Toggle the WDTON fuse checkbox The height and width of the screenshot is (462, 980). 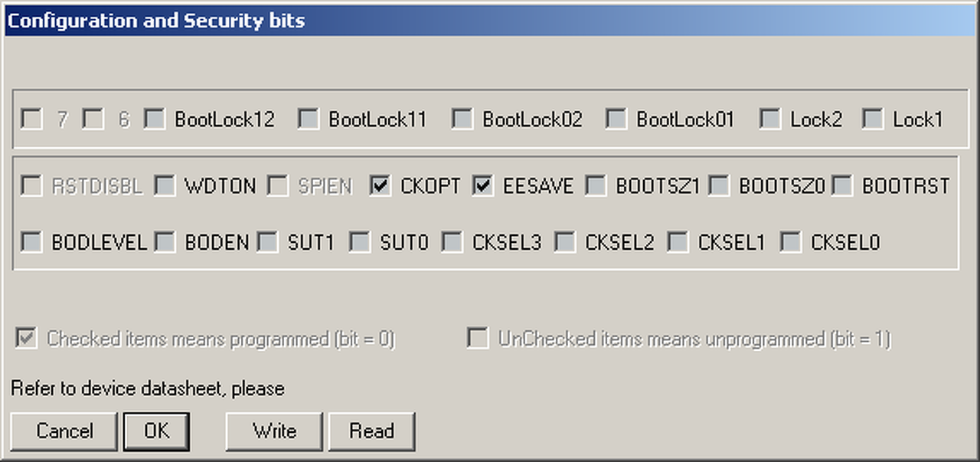pyautogui.click(x=165, y=185)
